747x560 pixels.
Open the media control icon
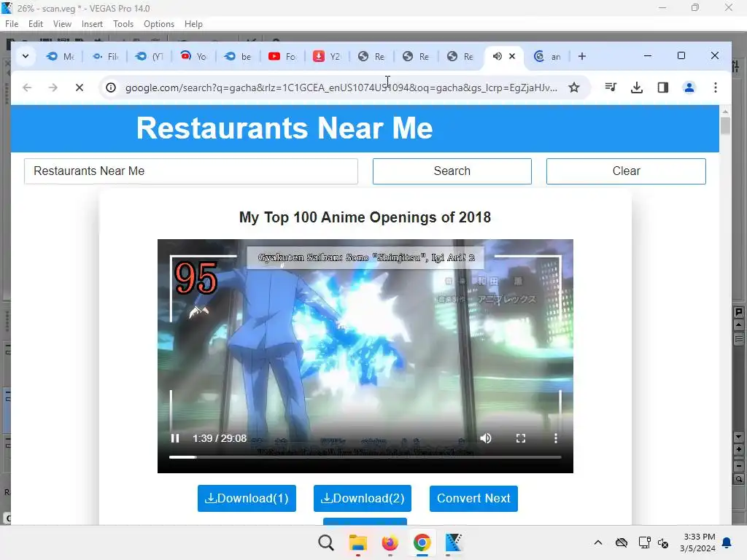click(x=611, y=87)
